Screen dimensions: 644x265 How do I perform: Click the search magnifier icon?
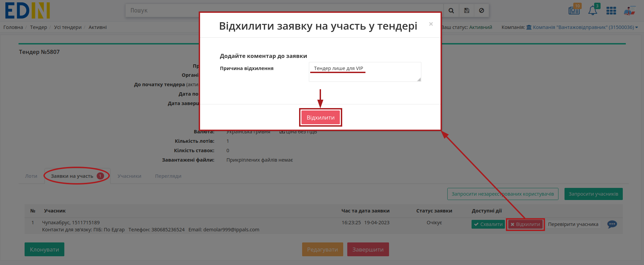[x=451, y=10]
